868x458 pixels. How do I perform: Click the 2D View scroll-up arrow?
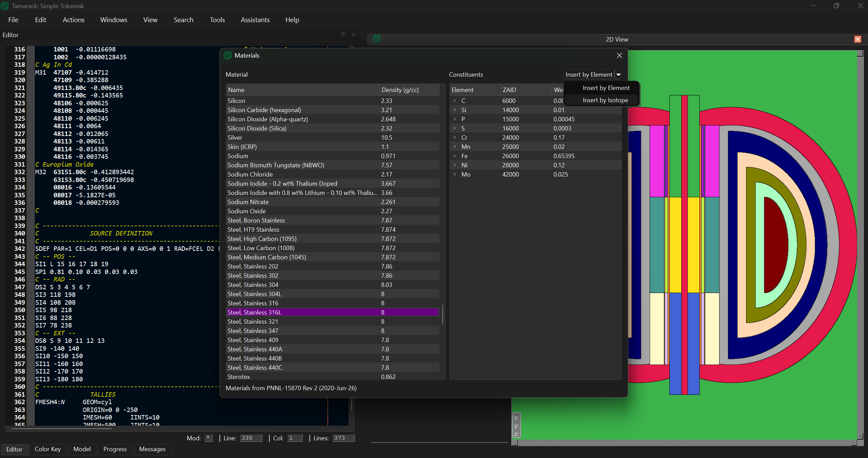click(860, 54)
